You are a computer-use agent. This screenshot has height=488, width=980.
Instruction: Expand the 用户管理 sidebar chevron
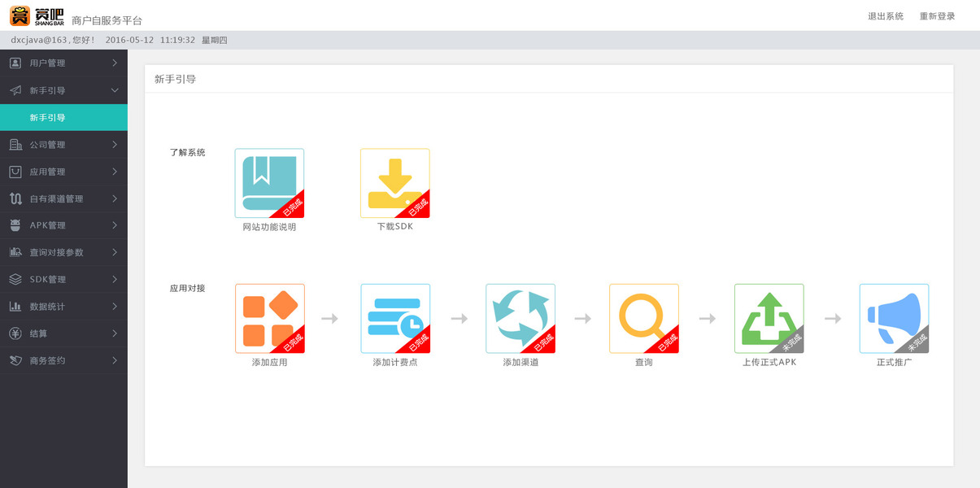pos(115,63)
